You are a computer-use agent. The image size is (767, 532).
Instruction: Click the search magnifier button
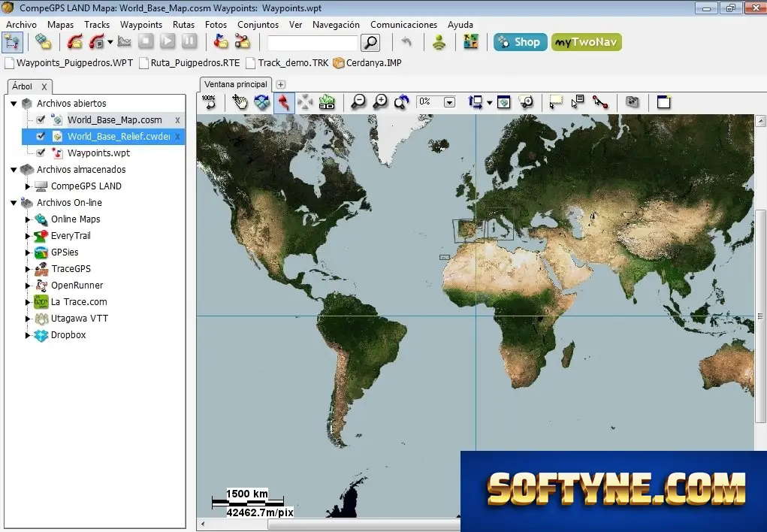pos(371,43)
